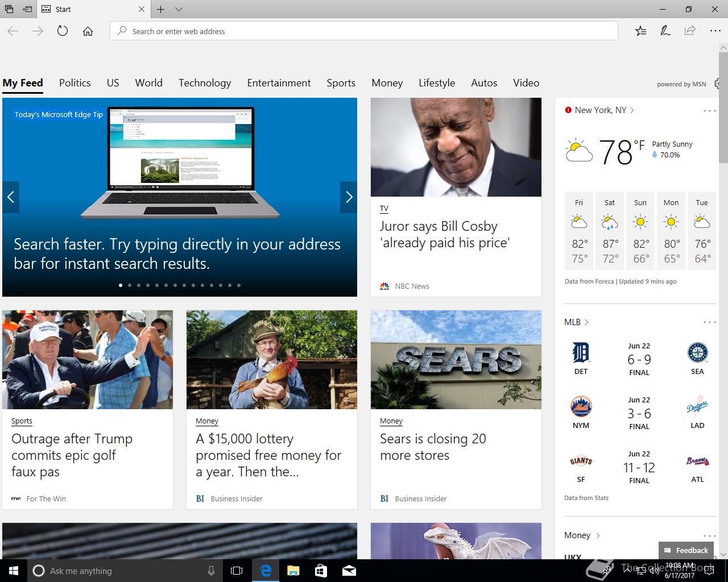Open NYM vs LAD 3-6 final score

[x=639, y=413]
